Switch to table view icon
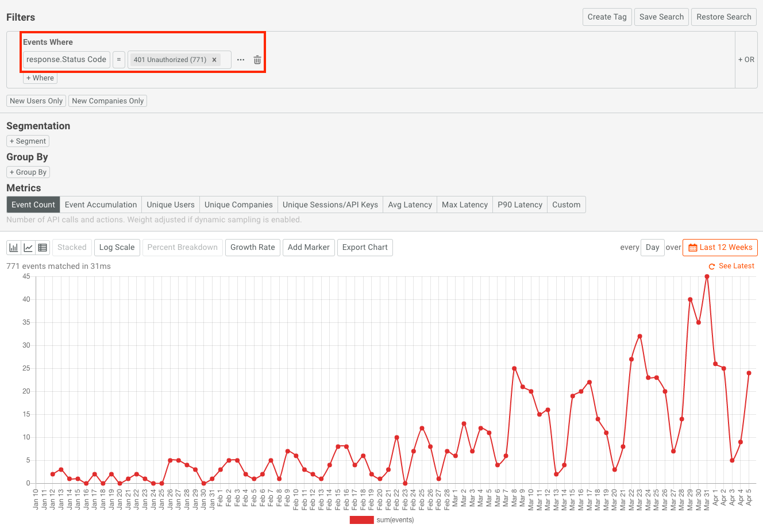 (43, 248)
